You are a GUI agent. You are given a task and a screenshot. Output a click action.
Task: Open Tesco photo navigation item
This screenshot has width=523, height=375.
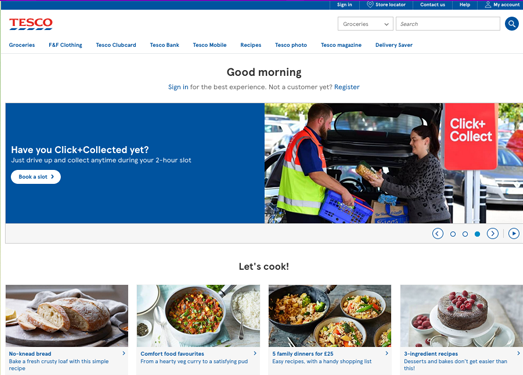click(291, 45)
